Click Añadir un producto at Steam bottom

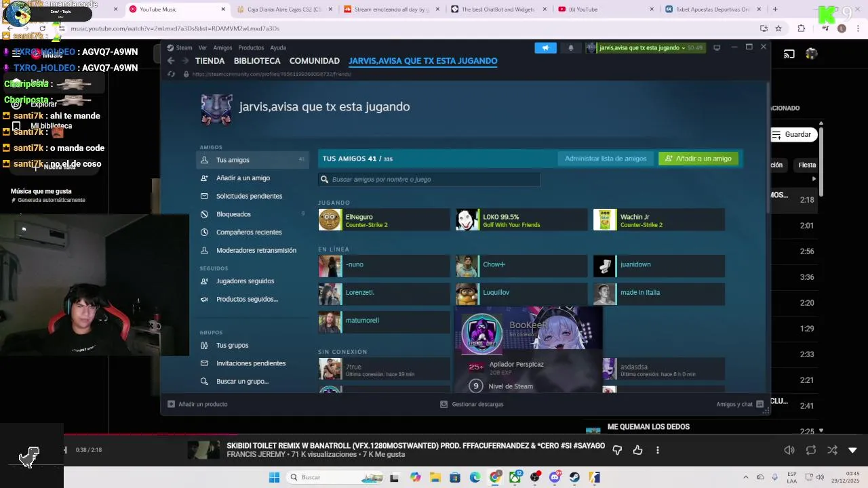(x=197, y=404)
